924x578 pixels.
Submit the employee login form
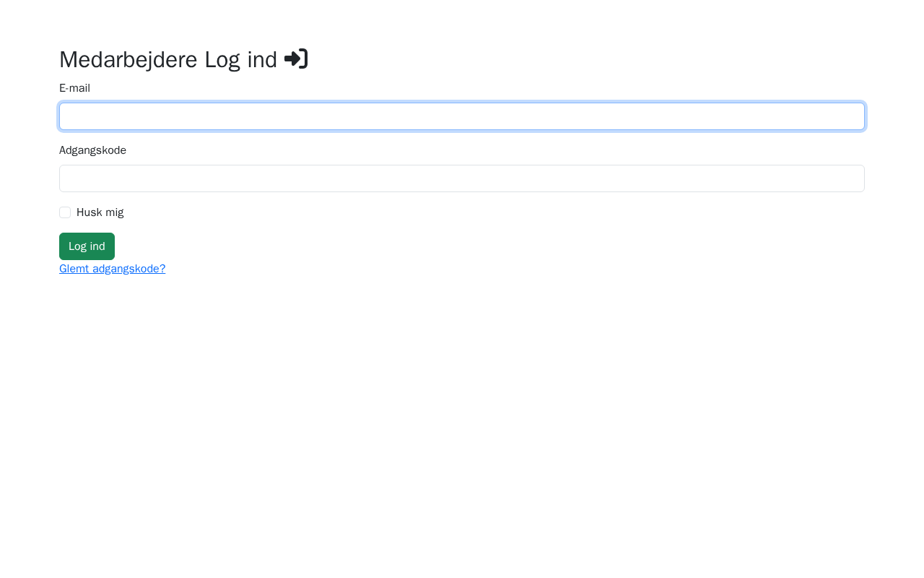coord(87,246)
